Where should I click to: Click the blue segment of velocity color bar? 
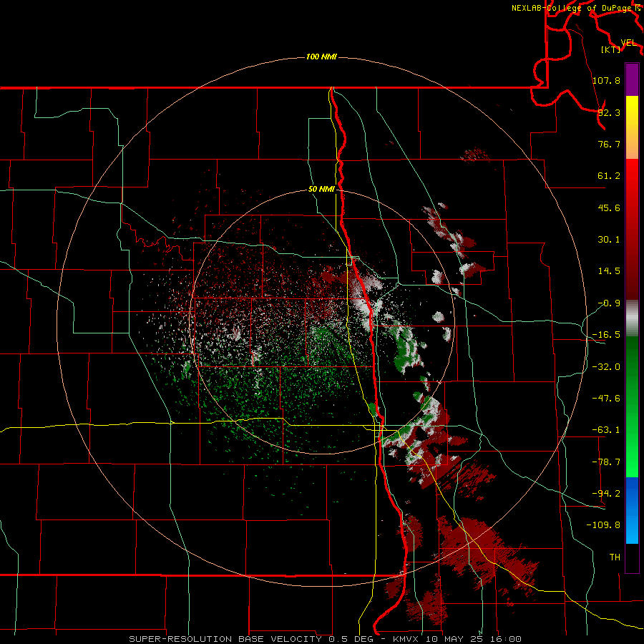tap(632, 510)
